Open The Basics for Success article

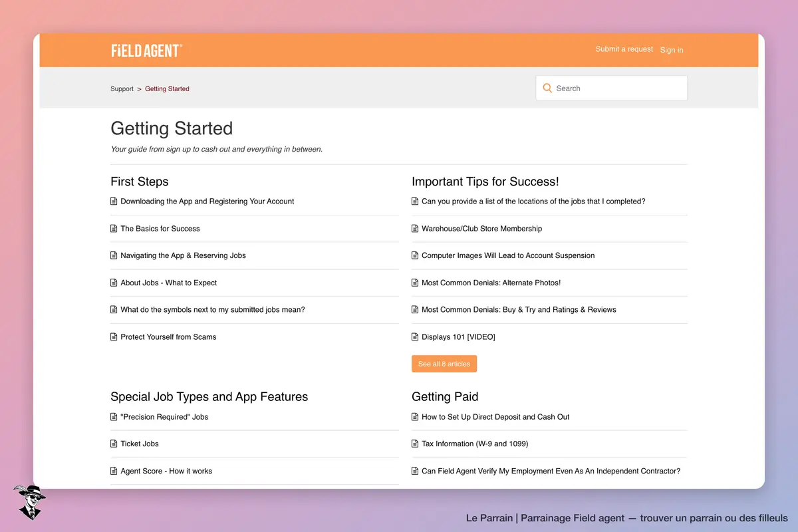160,229
